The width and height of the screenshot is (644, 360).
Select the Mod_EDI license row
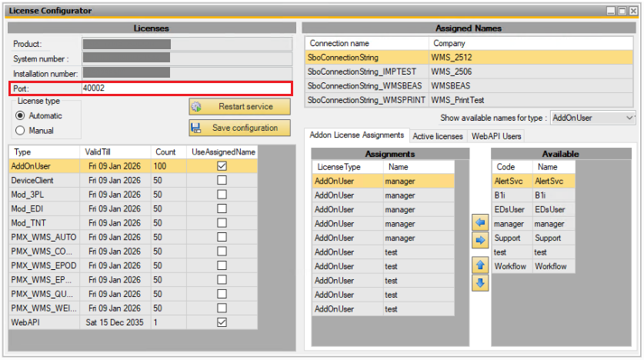click(x=44, y=208)
